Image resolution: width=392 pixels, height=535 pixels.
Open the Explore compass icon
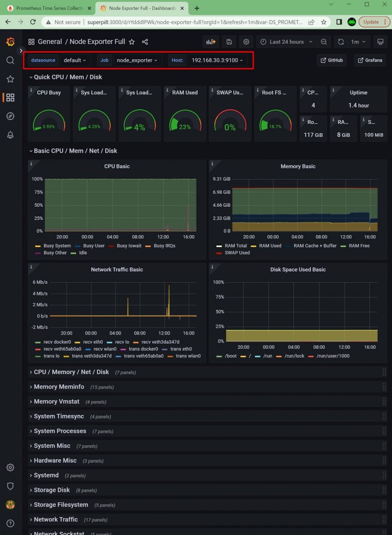pyautogui.click(x=10, y=116)
